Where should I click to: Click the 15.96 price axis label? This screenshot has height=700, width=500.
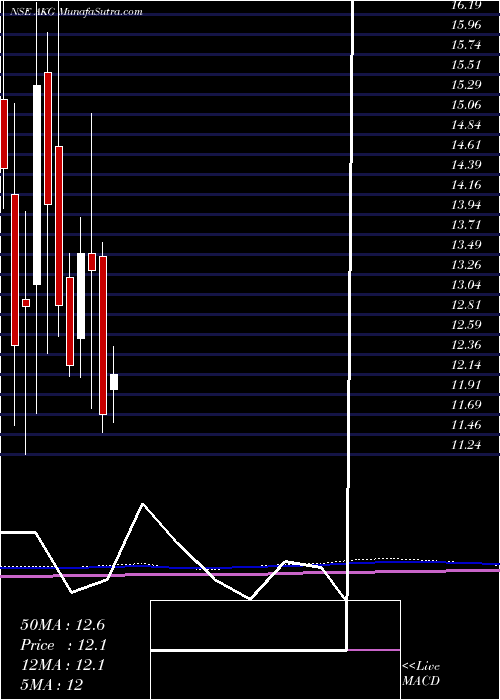[466, 25]
